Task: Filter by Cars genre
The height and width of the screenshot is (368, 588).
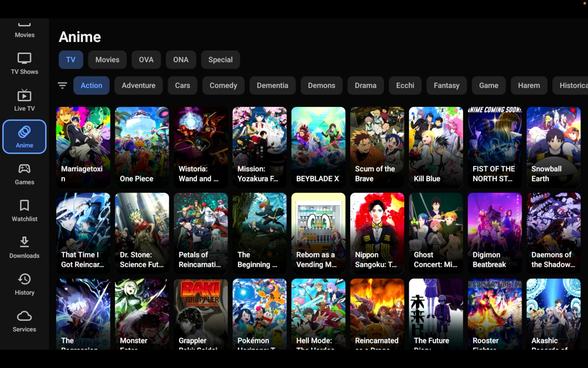Action: click(183, 85)
